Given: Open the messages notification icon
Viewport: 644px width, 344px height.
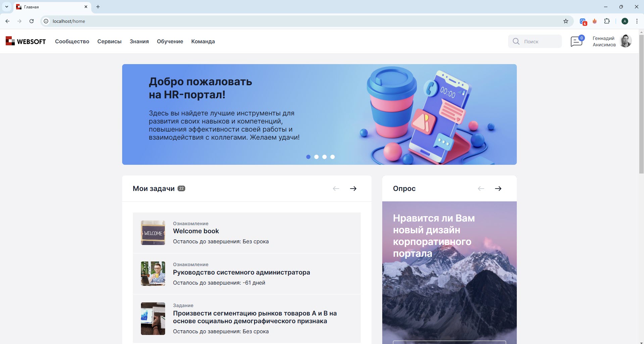Looking at the screenshot, I should pyautogui.click(x=577, y=41).
